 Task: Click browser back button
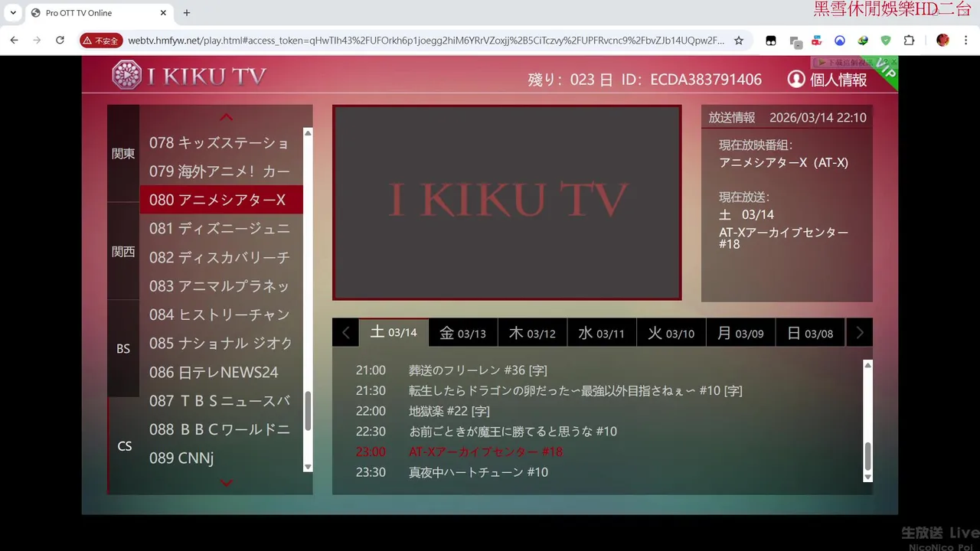tap(14, 41)
